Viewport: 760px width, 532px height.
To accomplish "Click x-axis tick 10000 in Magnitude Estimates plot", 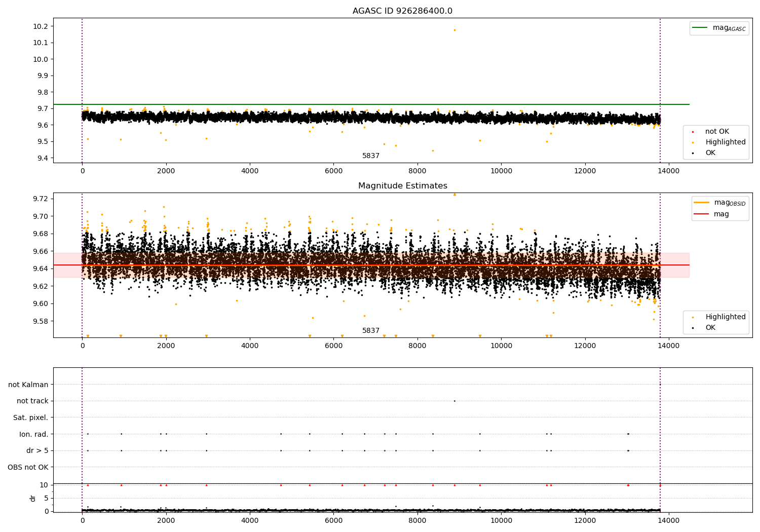I will pos(501,346).
